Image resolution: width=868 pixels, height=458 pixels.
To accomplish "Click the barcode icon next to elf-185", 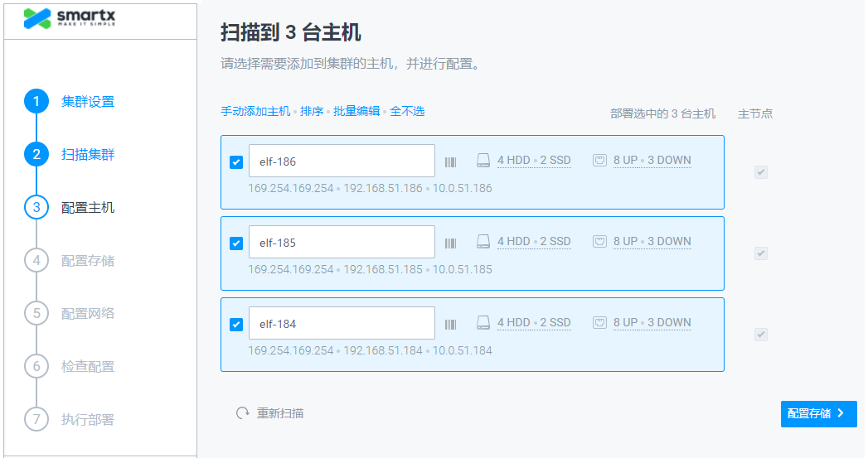I will pos(451,243).
